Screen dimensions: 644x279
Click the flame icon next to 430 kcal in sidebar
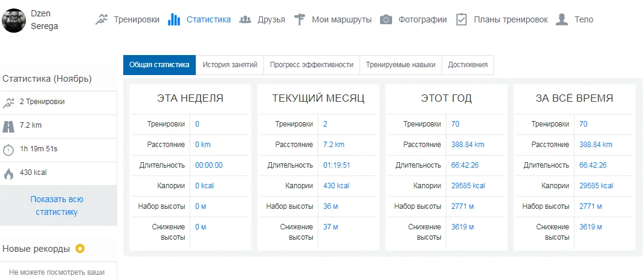coord(8,173)
